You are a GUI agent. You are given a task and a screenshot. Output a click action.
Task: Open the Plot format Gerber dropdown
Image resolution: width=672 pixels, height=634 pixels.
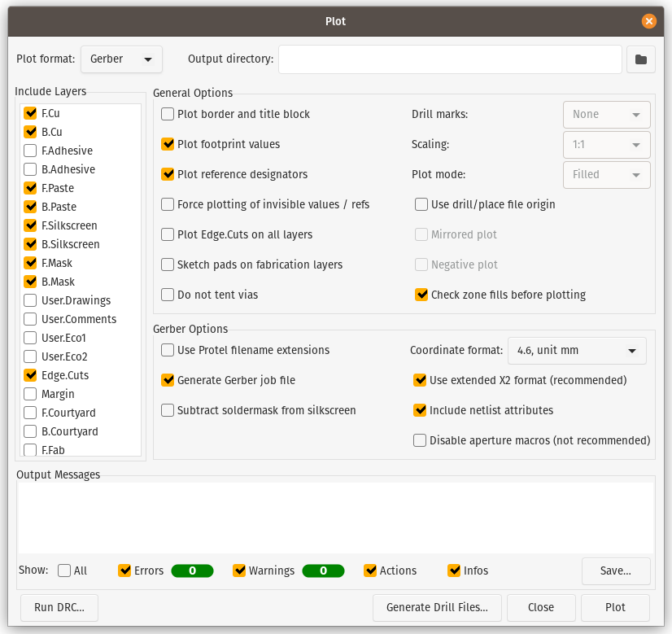pos(121,59)
